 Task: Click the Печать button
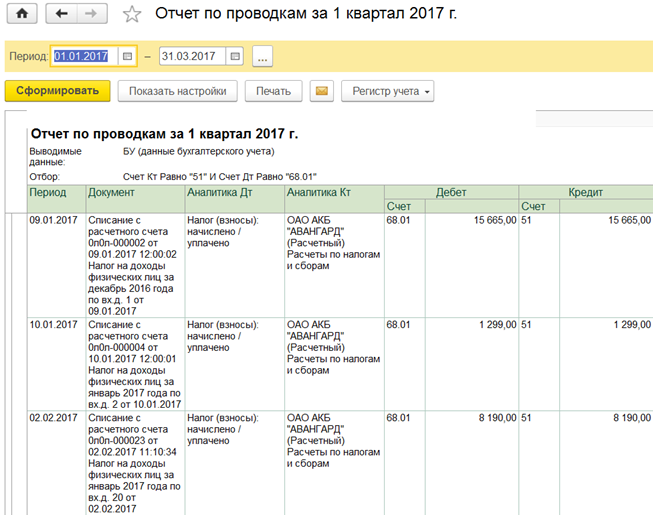(x=273, y=91)
